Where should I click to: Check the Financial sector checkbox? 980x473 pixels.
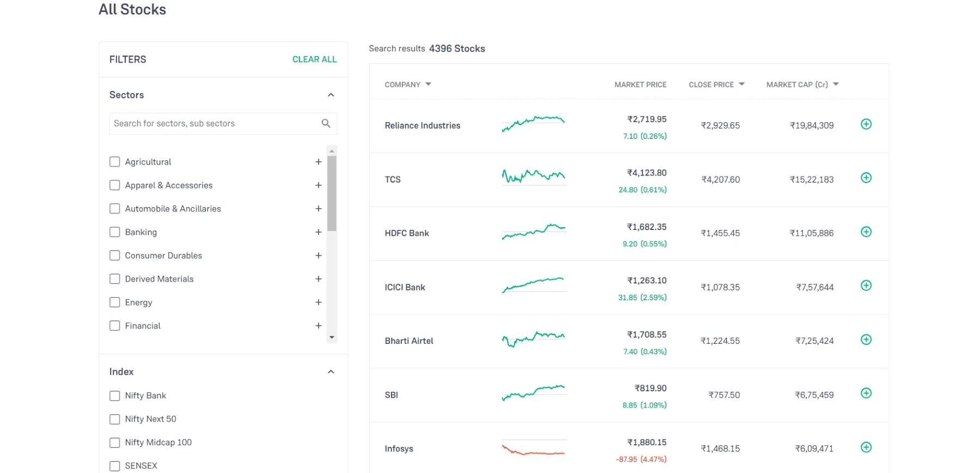tap(114, 326)
